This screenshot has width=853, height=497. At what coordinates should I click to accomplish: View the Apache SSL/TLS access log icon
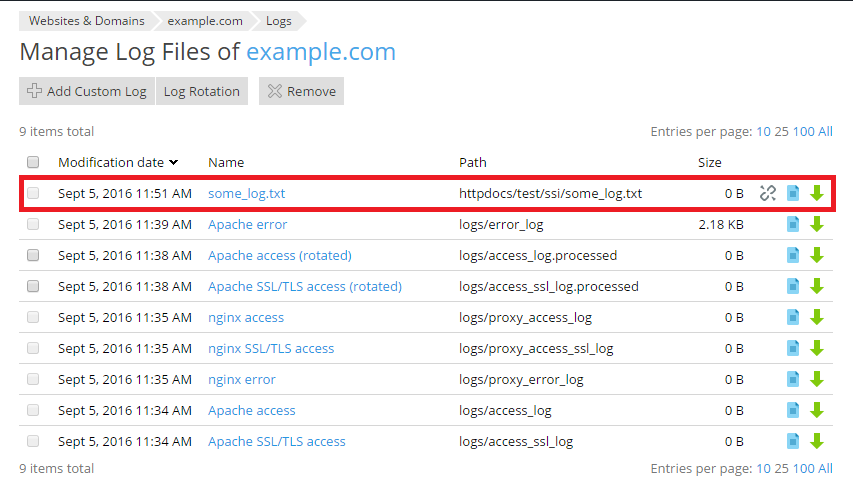point(793,441)
